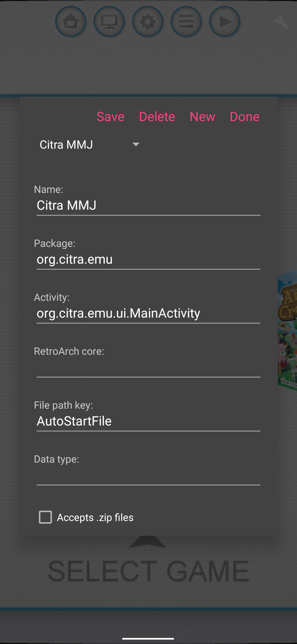Edit the File path key AutoStartFile field

click(148, 421)
